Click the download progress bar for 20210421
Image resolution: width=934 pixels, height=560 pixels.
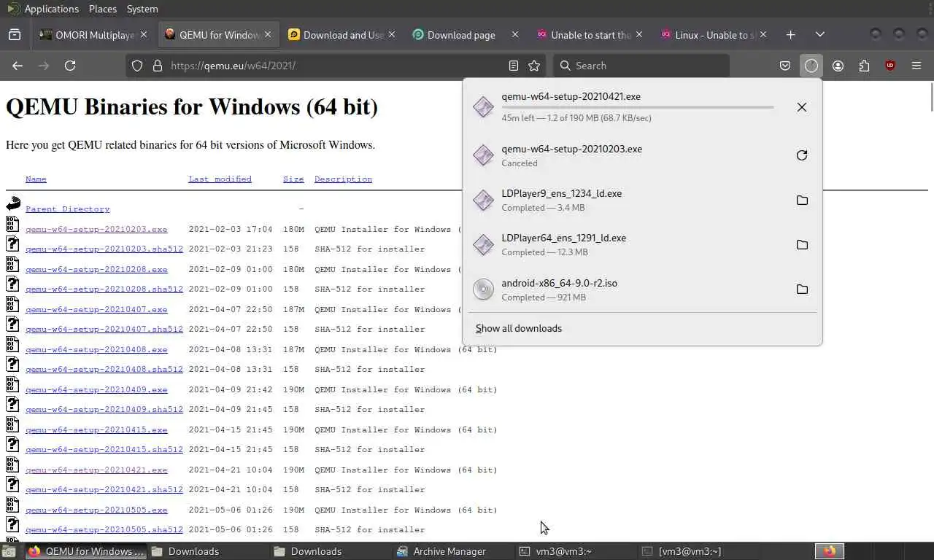(638, 107)
